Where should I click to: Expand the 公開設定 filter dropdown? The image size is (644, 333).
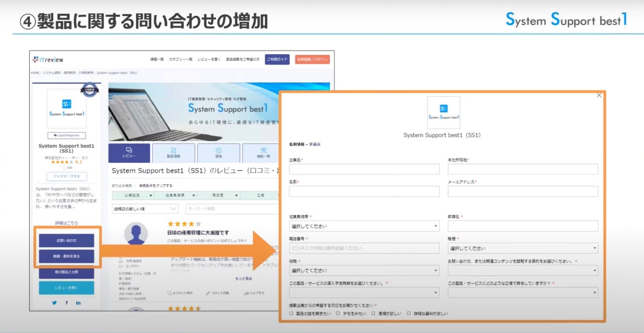coord(133,196)
